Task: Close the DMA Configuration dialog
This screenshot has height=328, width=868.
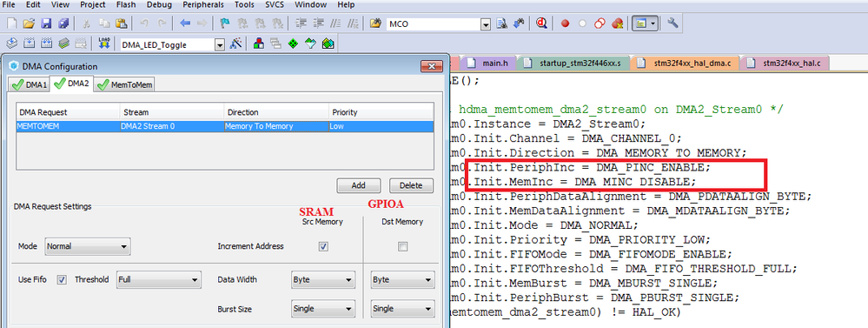Action: tap(431, 66)
